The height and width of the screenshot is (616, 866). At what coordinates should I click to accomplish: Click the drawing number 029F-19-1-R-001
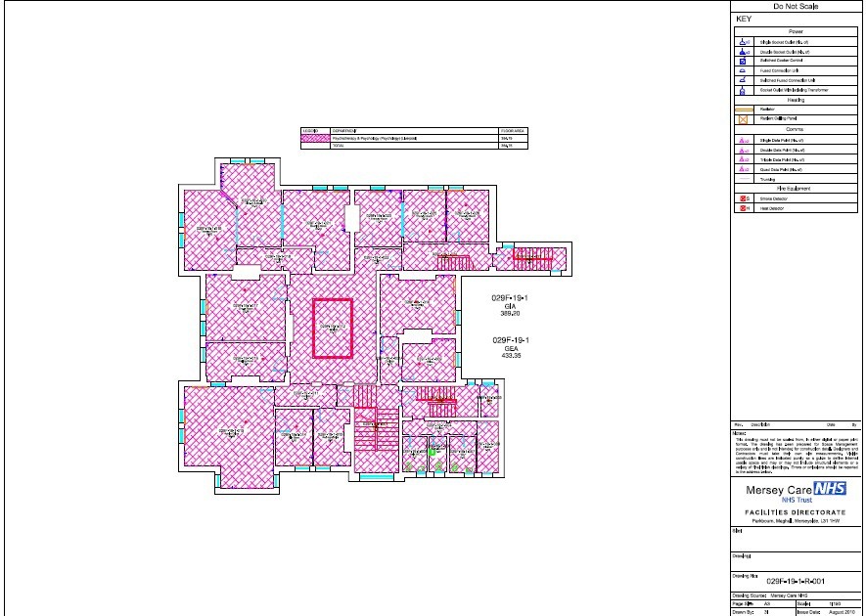(796, 581)
